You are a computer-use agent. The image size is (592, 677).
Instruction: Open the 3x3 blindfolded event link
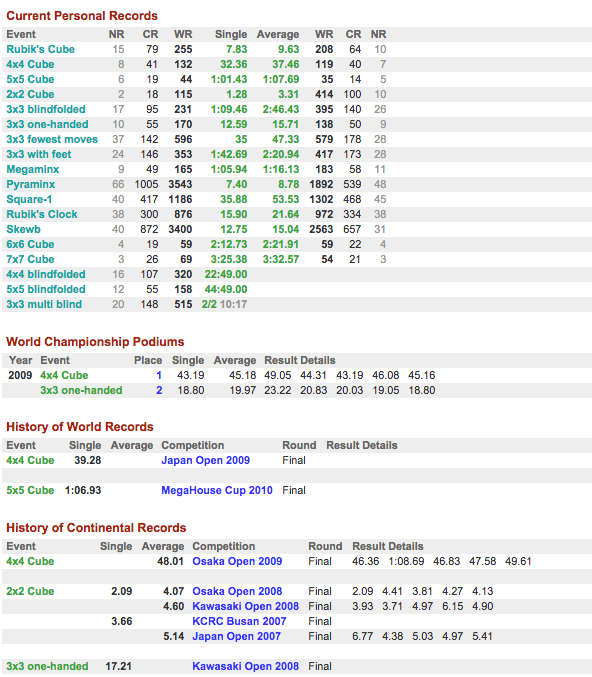pyautogui.click(x=46, y=109)
